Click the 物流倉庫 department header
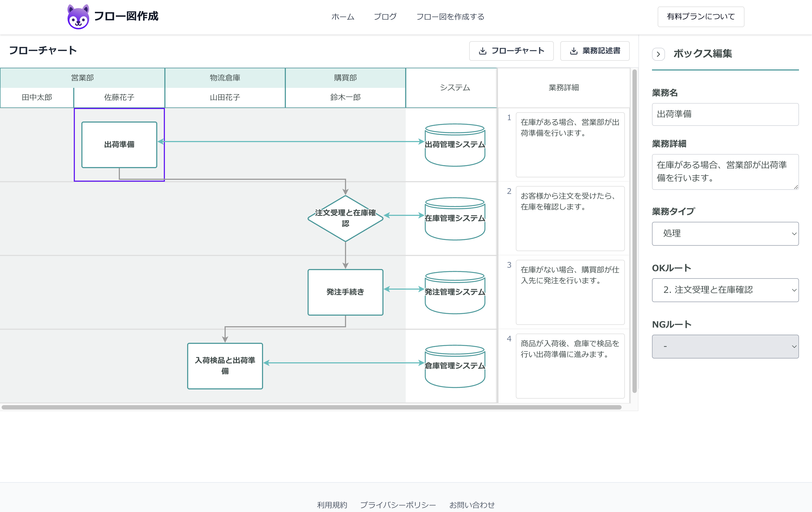812x512 pixels. [x=225, y=78]
